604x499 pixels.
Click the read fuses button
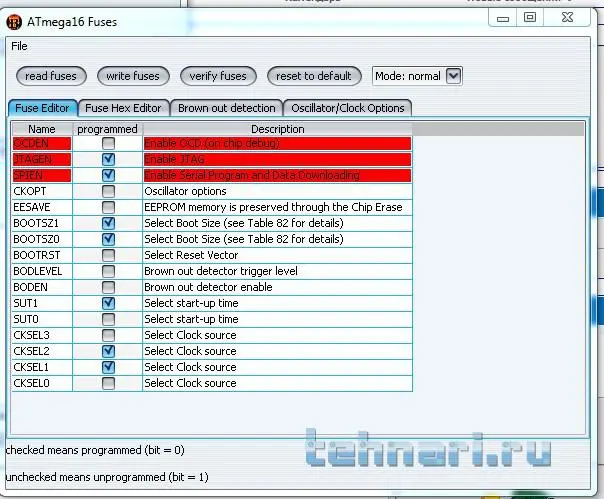point(51,76)
